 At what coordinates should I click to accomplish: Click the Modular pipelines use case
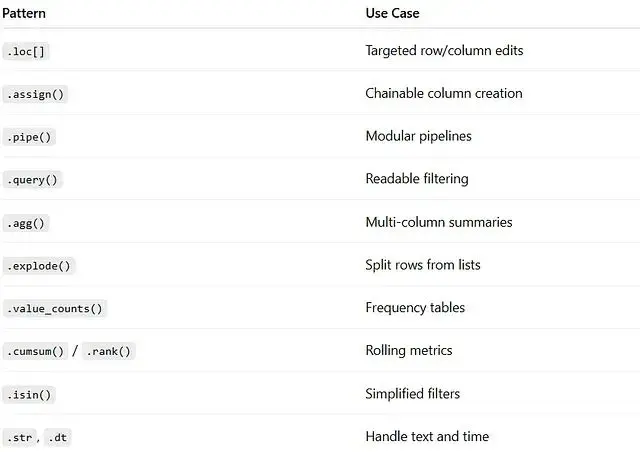pos(418,136)
